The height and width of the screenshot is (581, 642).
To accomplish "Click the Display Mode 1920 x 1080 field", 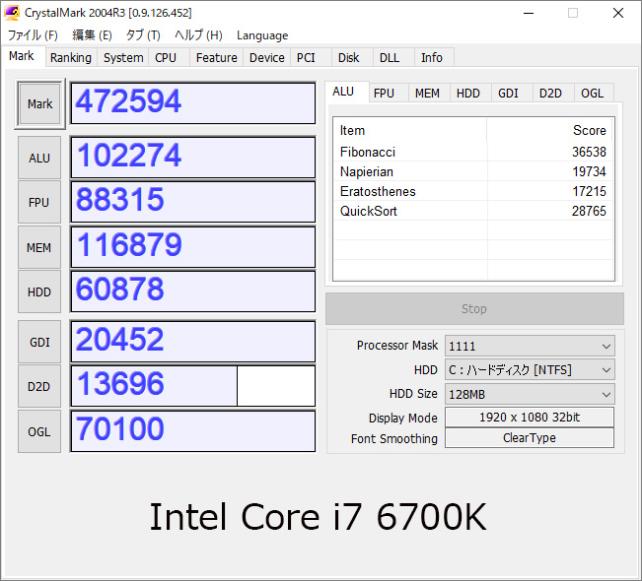I will click(529, 417).
